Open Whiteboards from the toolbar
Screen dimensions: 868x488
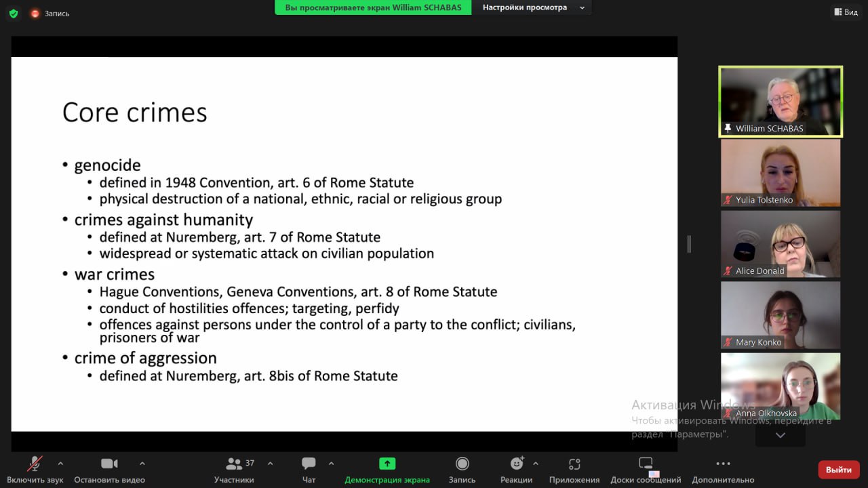point(646,464)
